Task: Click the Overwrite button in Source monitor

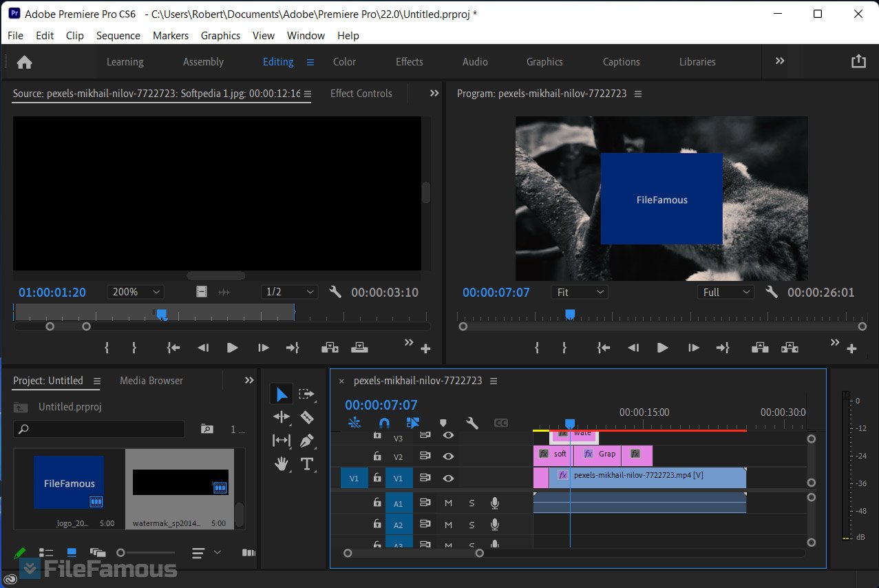Action: [359, 348]
